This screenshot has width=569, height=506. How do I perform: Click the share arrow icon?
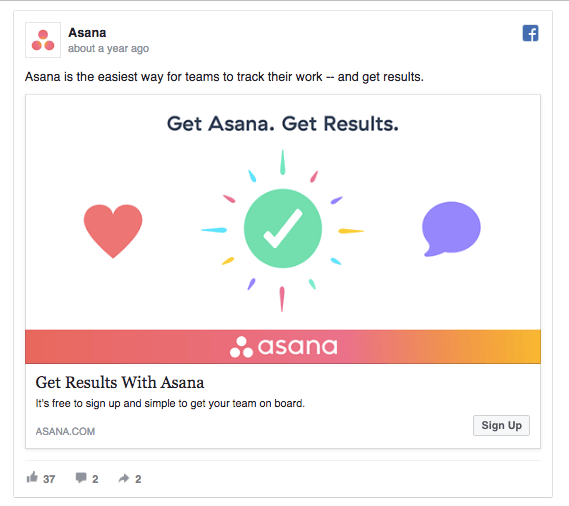(x=124, y=478)
